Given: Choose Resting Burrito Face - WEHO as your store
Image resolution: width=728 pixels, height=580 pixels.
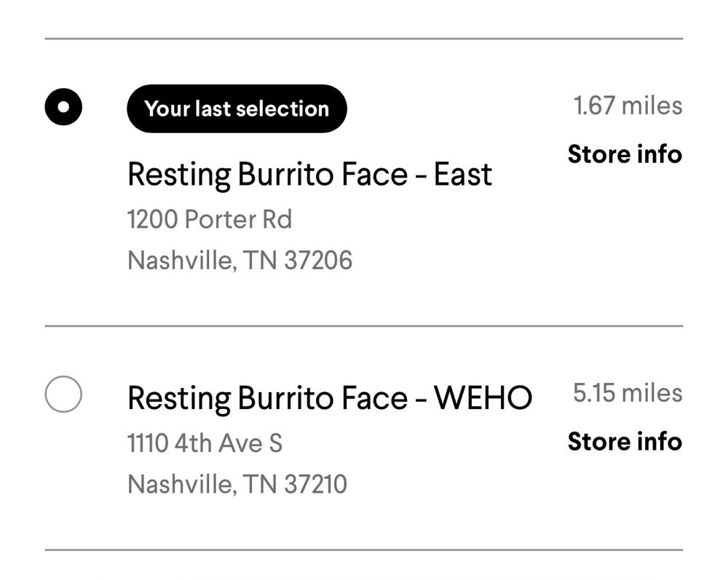Looking at the screenshot, I should (330, 396).
